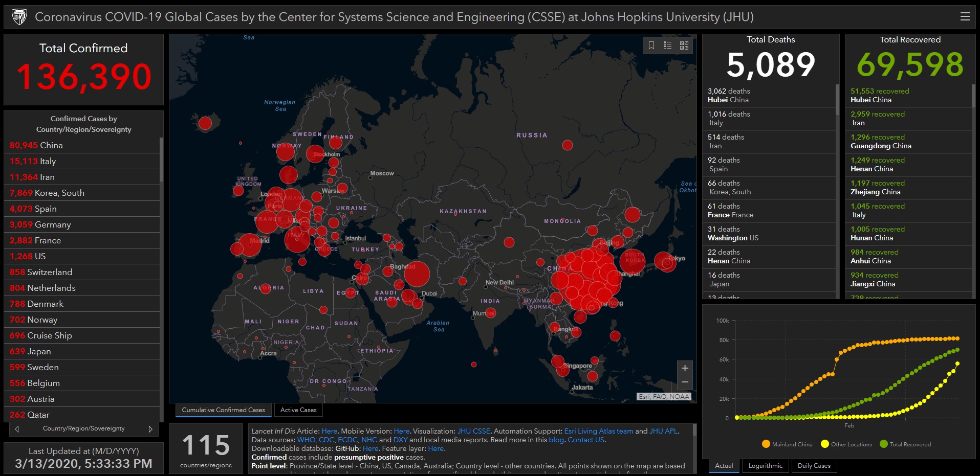Click the bookmarks icon on the map
Screen dimensions: 980x476
click(651, 46)
